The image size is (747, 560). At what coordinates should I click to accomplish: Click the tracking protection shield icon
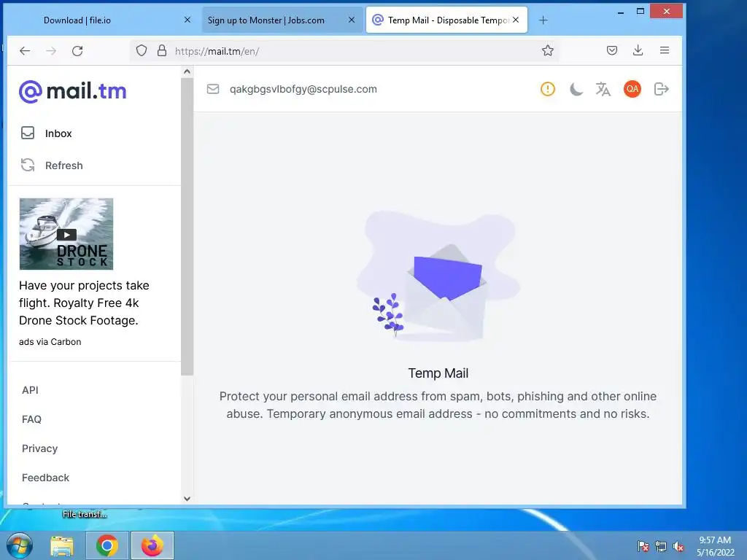tap(142, 50)
